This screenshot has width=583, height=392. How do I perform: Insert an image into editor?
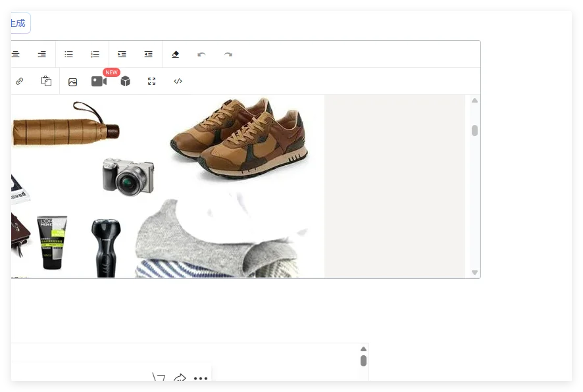click(72, 82)
